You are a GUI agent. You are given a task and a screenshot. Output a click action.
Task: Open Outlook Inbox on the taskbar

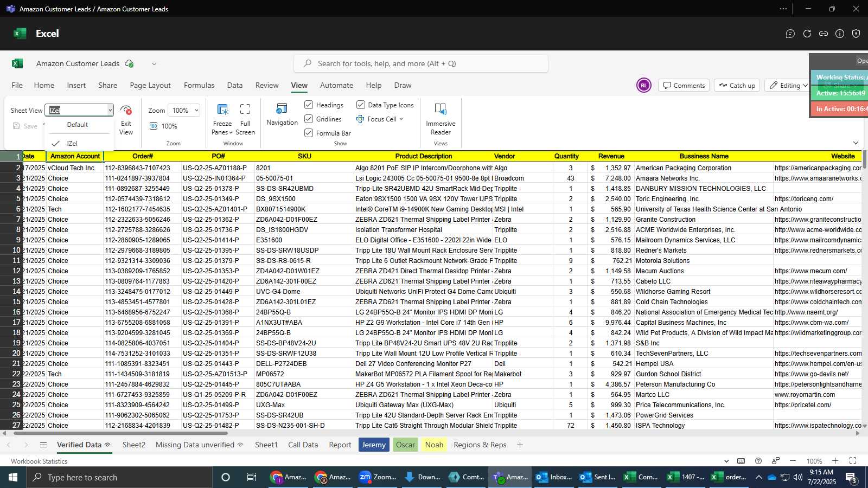coord(554,477)
